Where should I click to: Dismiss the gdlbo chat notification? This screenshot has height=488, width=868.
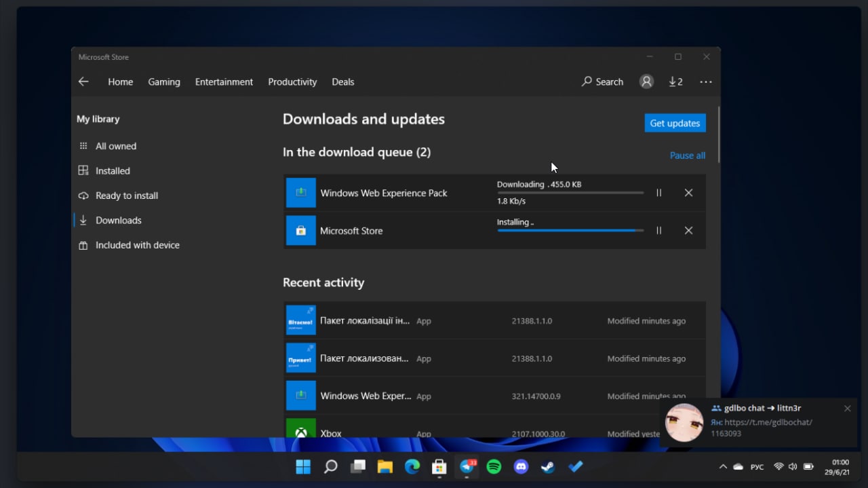point(847,409)
